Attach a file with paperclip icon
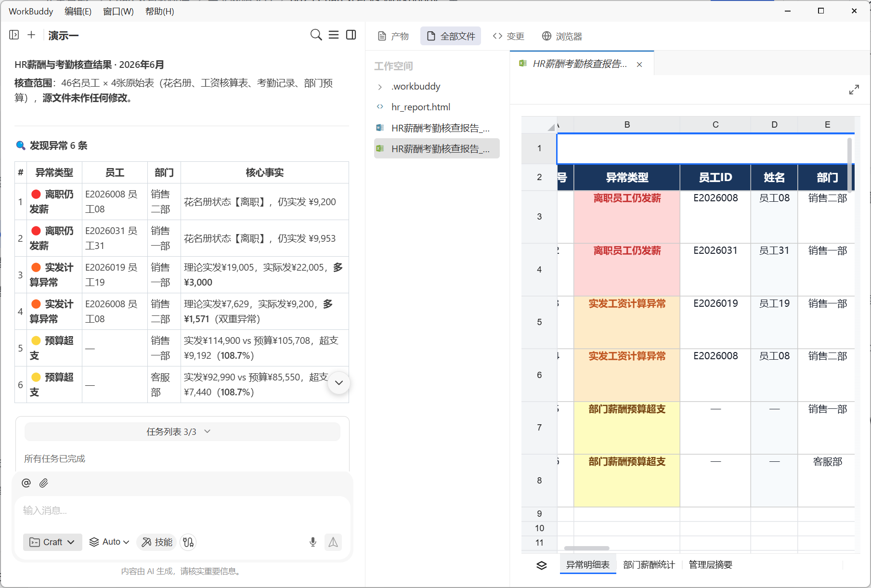The image size is (871, 588). pyautogui.click(x=44, y=483)
